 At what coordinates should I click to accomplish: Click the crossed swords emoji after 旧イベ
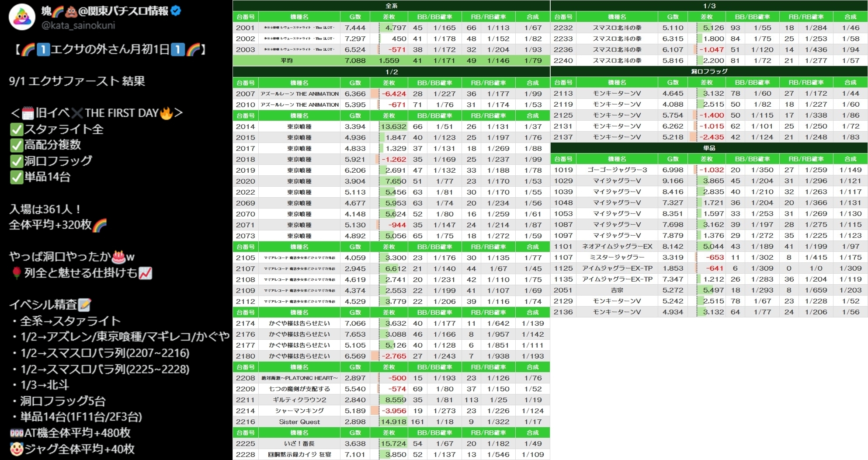pyautogui.click(x=76, y=113)
